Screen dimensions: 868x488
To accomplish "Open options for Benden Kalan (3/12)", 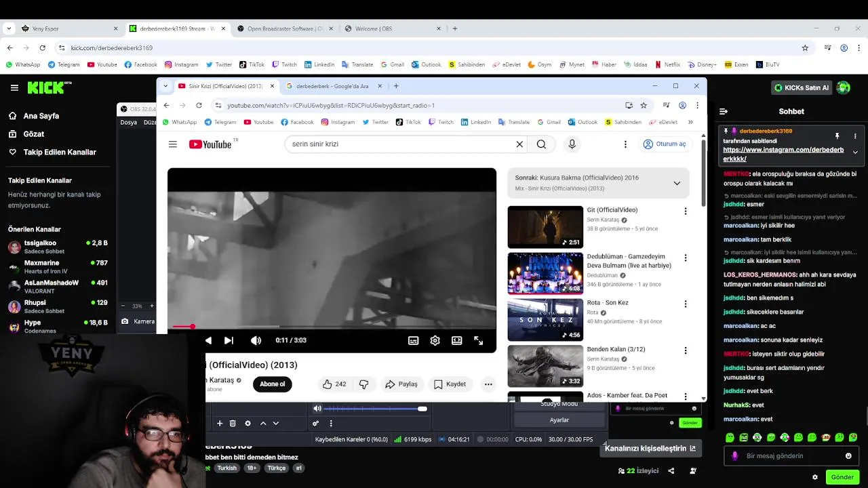I will pyautogui.click(x=685, y=350).
